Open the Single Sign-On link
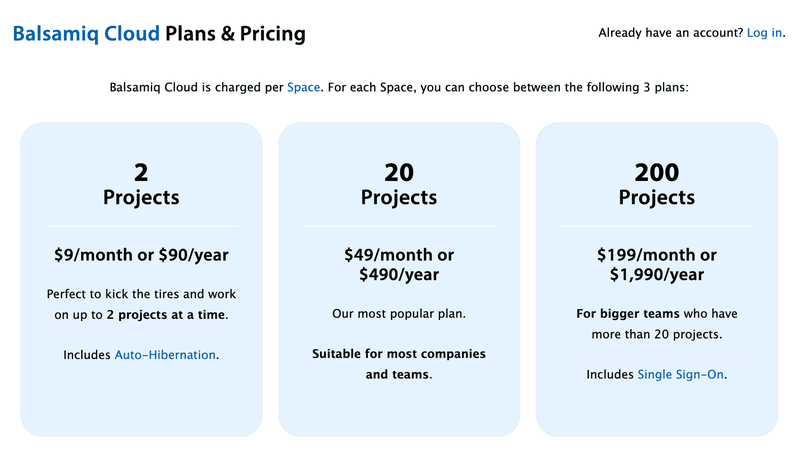 click(x=681, y=375)
